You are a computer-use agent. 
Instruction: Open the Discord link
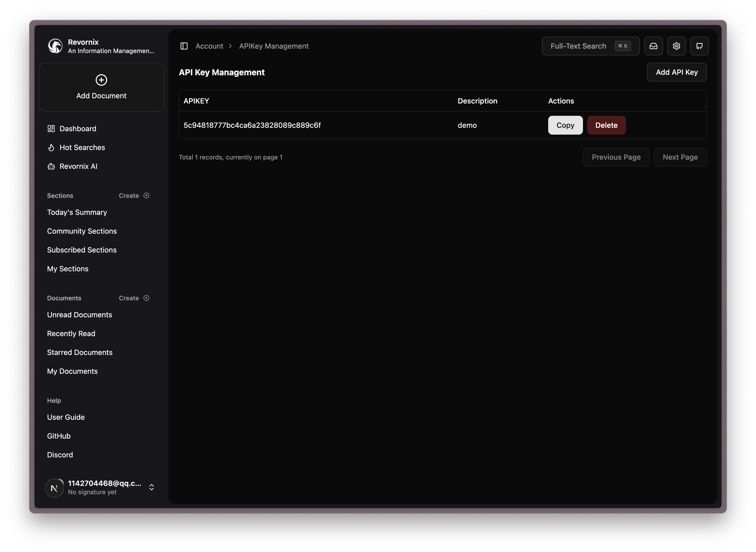click(60, 455)
